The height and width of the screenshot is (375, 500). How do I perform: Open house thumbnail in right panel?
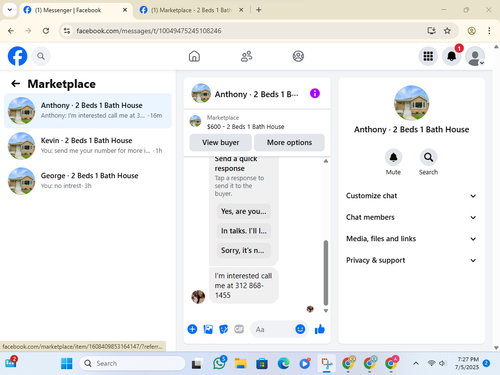pos(411,103)
